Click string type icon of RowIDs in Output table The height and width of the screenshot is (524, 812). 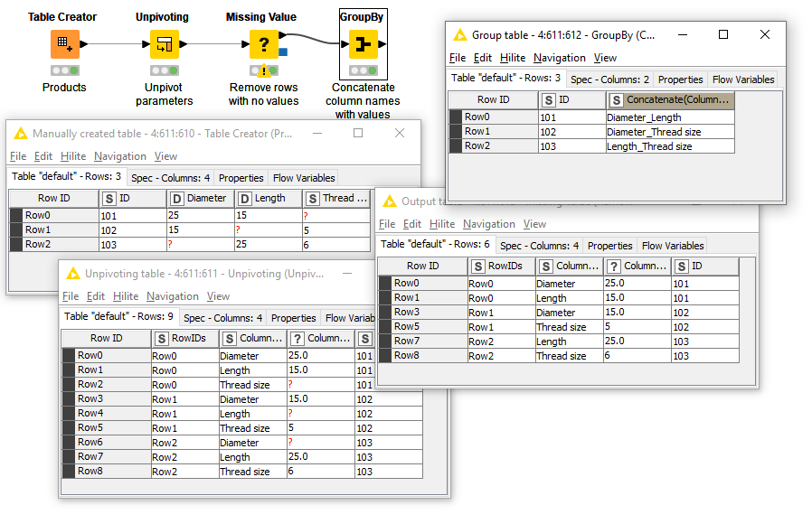pos(478,267)
